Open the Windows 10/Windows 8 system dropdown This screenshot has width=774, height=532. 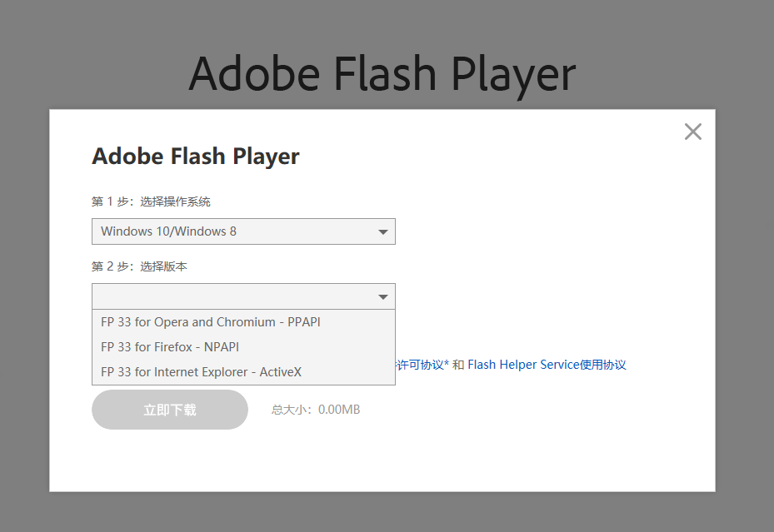coord(233,231)
